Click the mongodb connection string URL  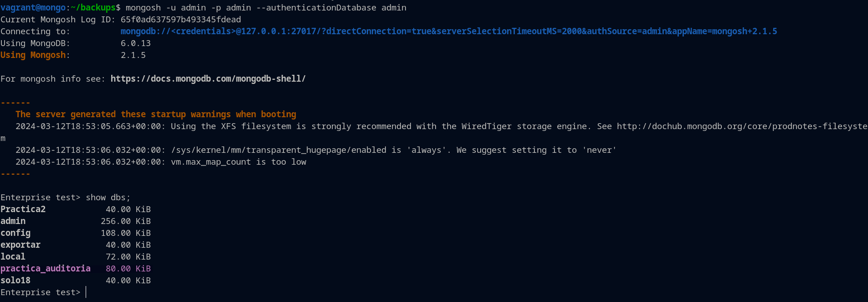[448, 31]
